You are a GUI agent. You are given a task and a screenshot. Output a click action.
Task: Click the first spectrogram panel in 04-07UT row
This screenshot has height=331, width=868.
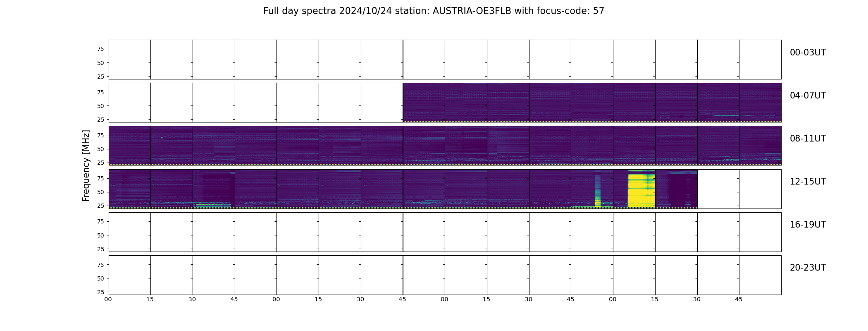(424, 103)
